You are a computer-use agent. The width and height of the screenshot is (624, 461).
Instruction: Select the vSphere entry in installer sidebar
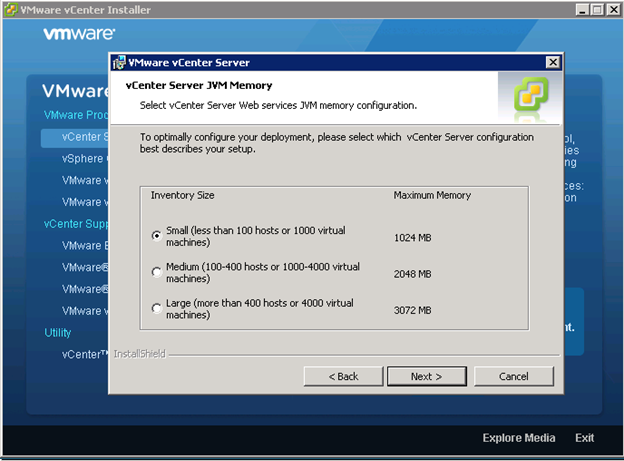[85, 158]
